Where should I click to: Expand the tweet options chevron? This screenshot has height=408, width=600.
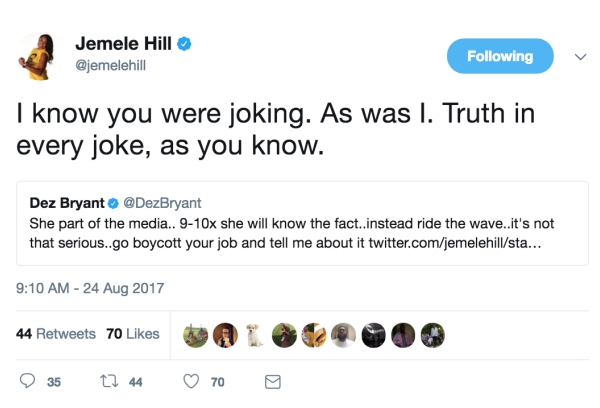click(x=579, y=57)
